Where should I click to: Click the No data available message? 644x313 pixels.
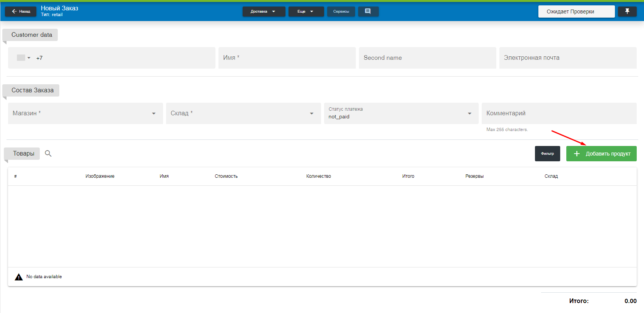pyautogui.click(x=44, y=277)
